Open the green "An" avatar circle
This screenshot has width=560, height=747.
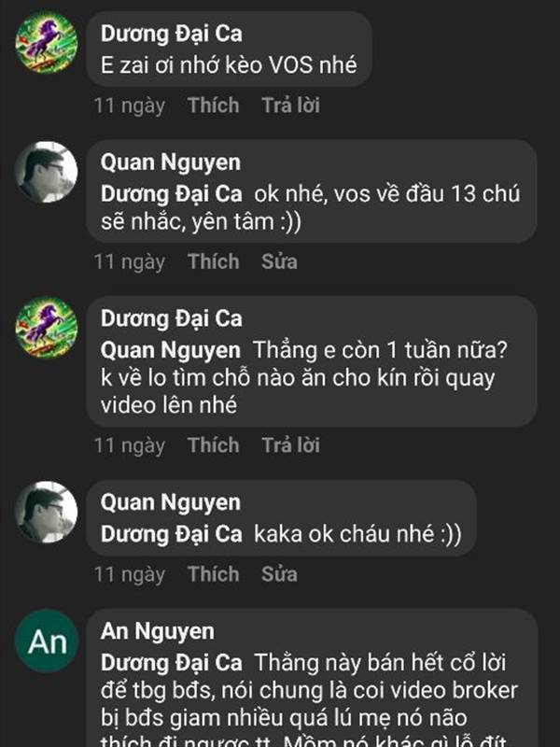pyautogui.click(x=47, y=641)
